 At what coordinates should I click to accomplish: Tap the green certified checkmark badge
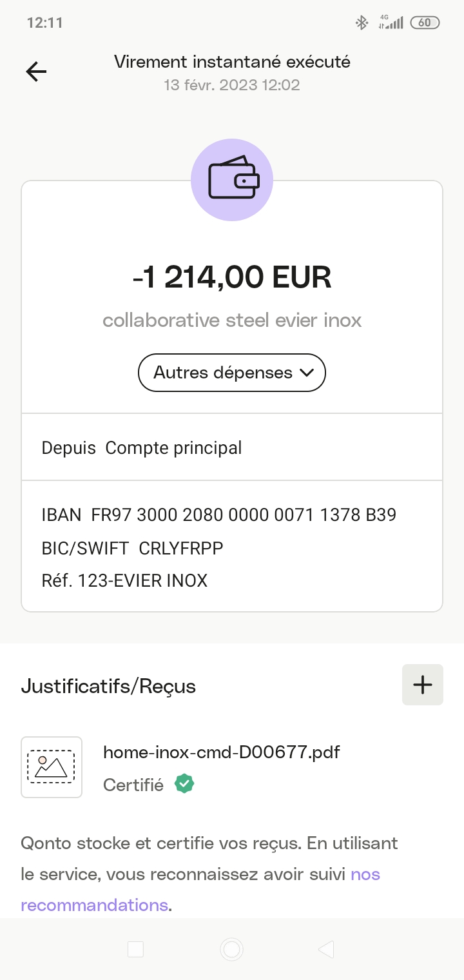point(184,784)
